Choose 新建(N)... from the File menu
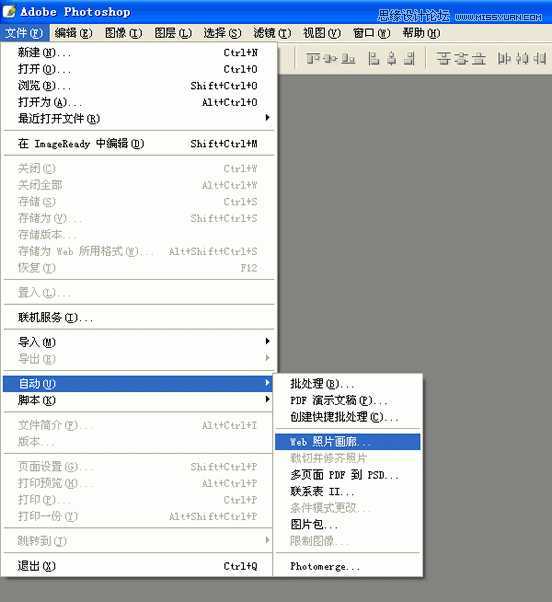The image size is (552, 602). 137,52
